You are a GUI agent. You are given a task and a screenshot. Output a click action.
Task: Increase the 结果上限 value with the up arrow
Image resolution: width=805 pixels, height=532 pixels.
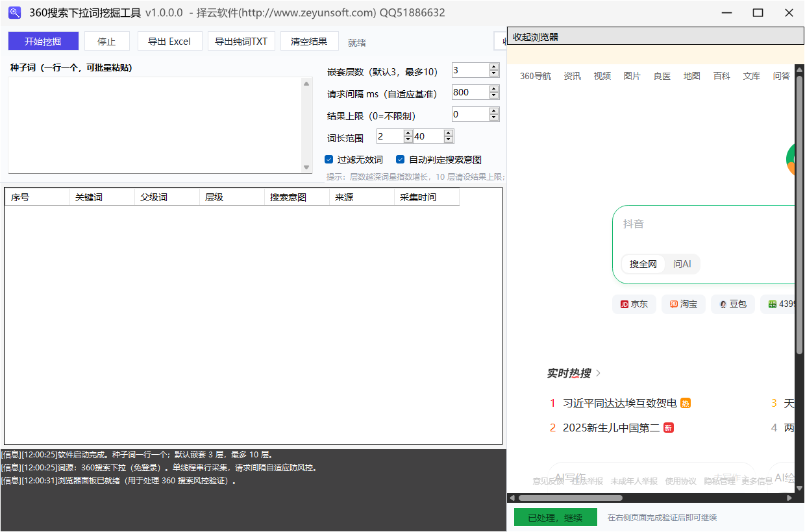click(x=495, y=111)
